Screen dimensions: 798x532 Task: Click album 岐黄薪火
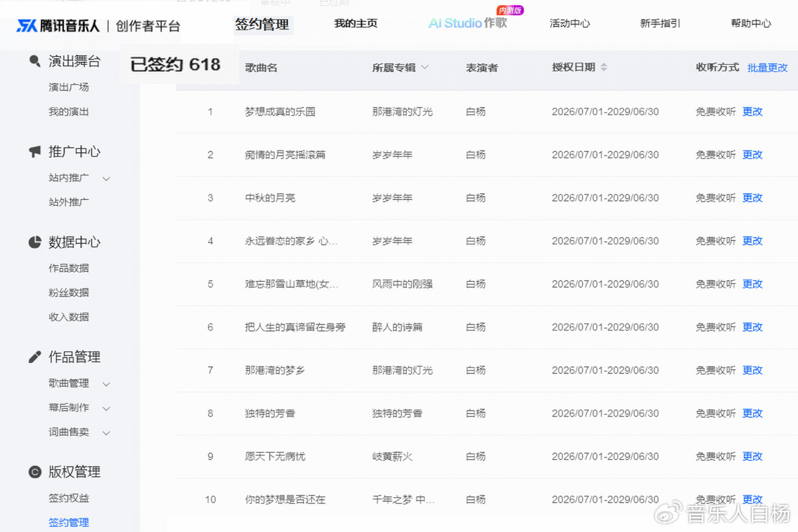click(392, 456)
